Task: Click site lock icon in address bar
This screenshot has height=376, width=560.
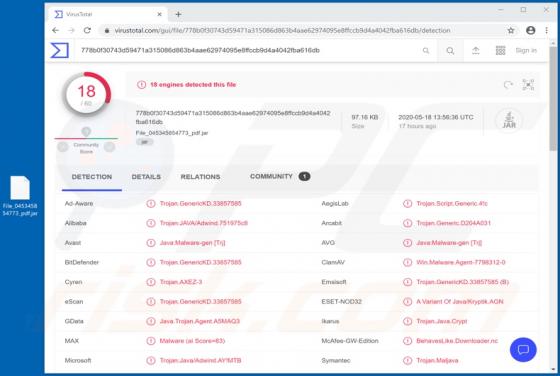Action: [x=106, y=31]
